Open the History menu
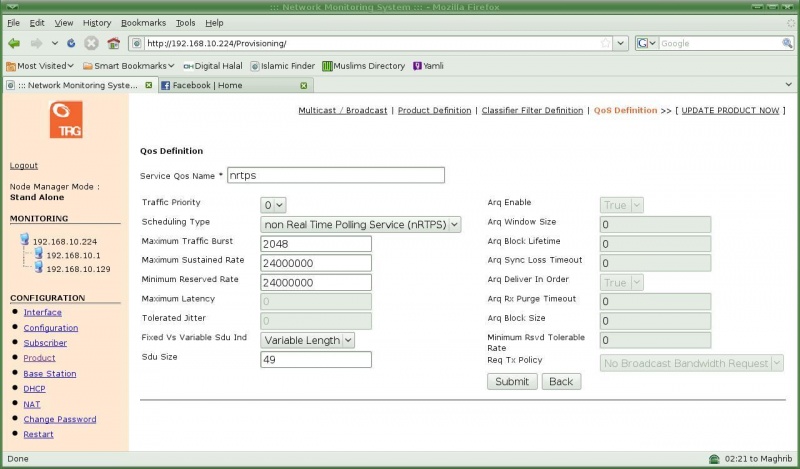 click(x=97, y=22)
